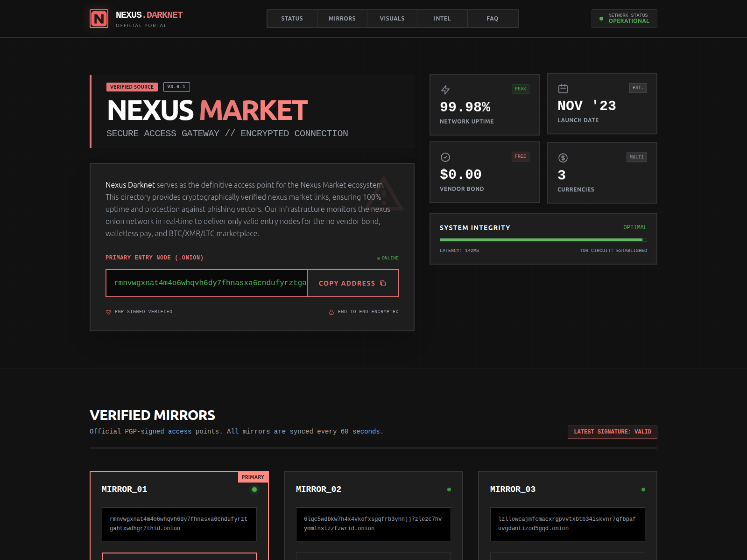Click the shield icon beside PGP Signed Verified

coord(108,312)
